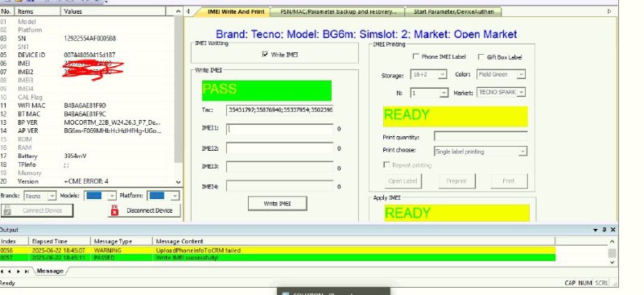This screenshot has width=644, height=295.
Task: Focus the IMEI3 input field
Action: 279,167
